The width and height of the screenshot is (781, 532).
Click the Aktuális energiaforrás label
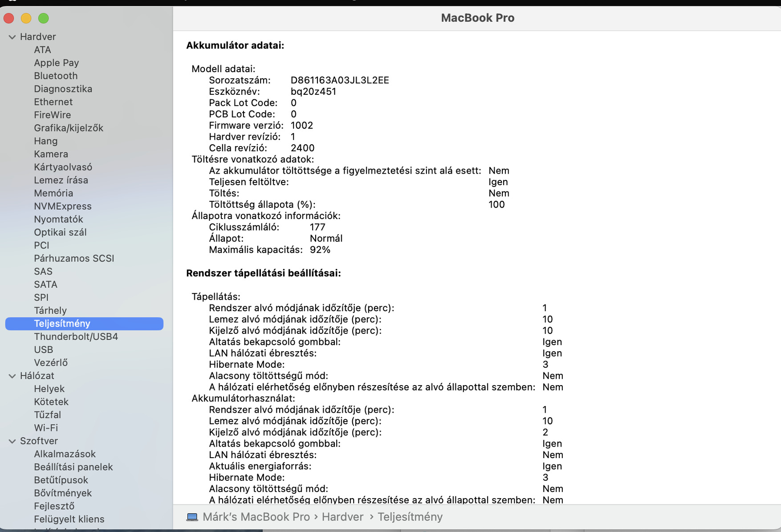pos(260,466)
